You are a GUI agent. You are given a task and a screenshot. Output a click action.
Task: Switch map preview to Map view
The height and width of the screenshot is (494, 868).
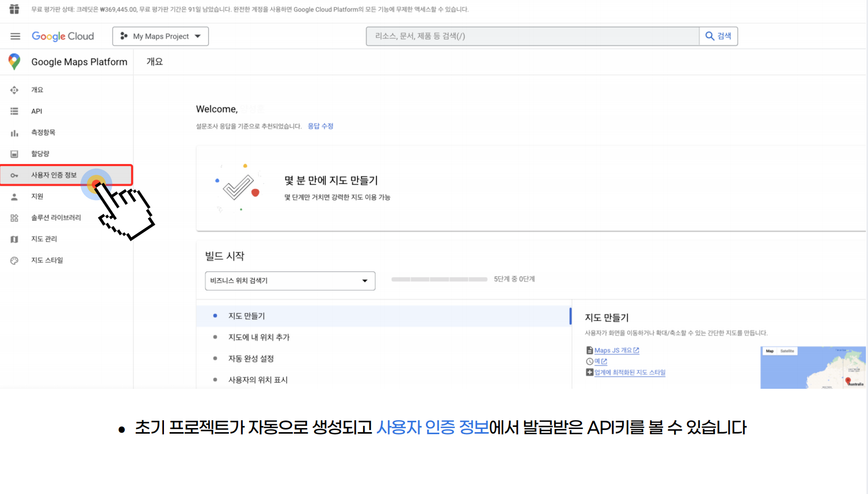(x=769, y=351)
